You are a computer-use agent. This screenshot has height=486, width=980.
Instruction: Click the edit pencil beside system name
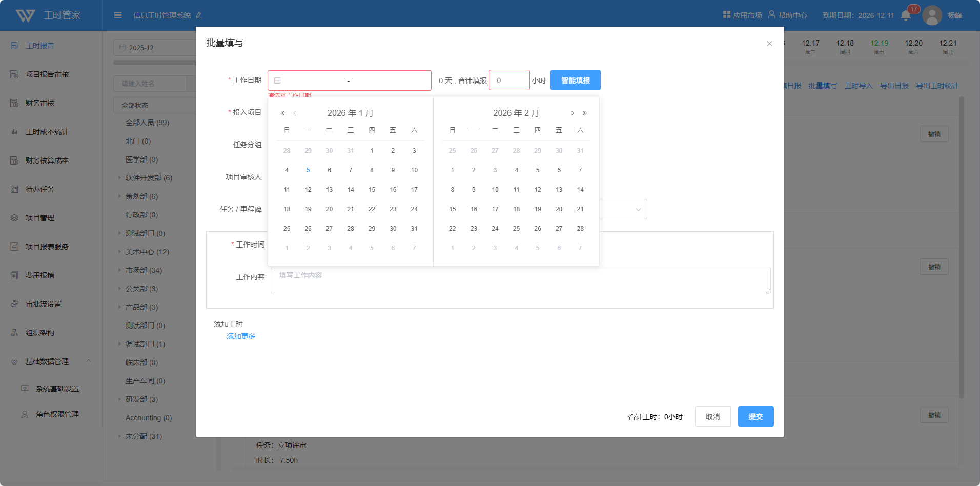[x=199, y=15]
